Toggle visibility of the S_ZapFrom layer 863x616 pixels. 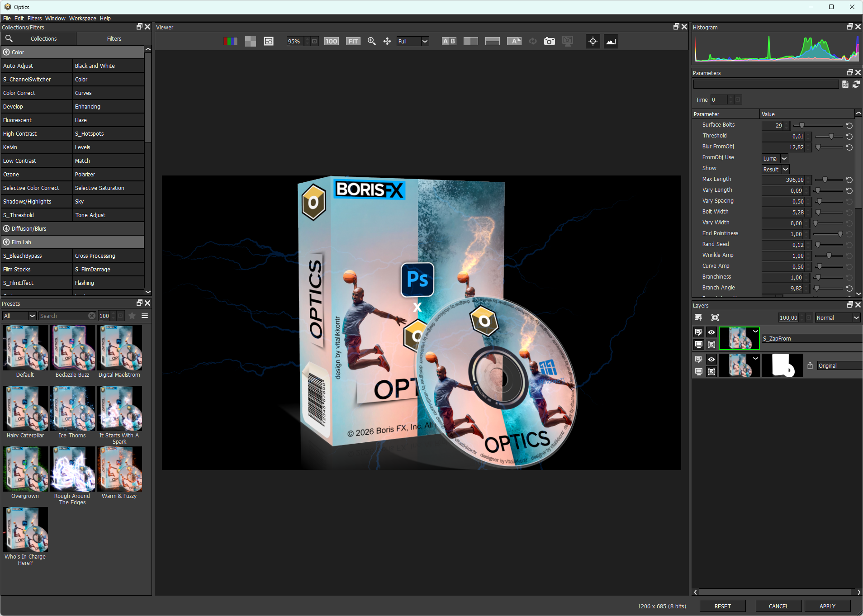tap(711, 332)
